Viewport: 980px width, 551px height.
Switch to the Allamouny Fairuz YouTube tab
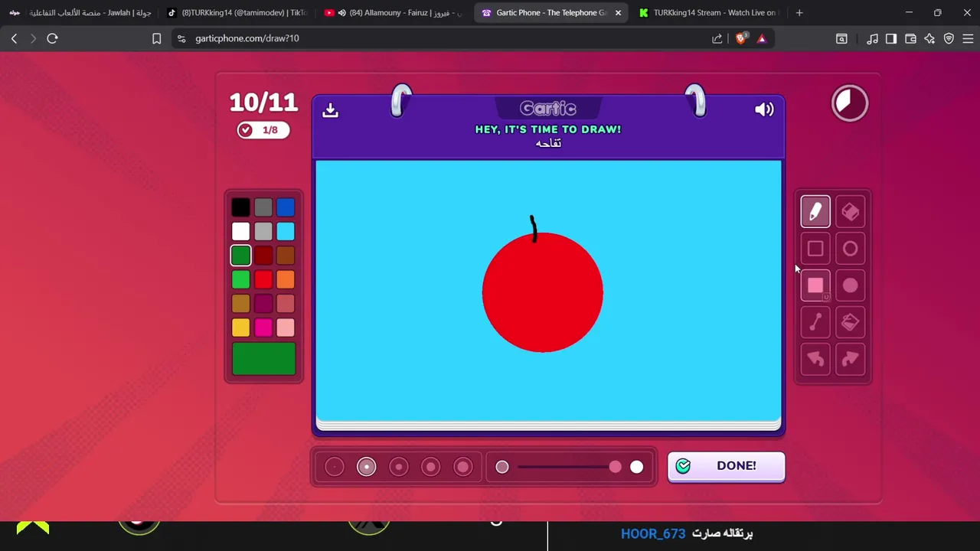point(393,13)
